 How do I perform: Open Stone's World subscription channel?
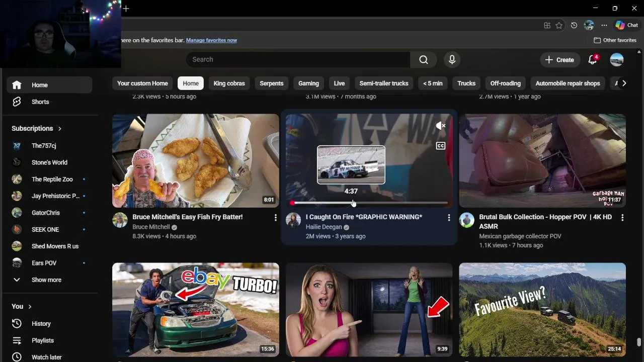click(49, 162)
